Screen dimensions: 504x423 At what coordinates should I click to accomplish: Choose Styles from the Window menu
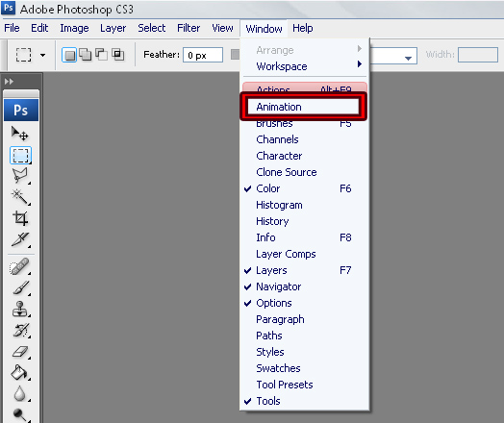click(305, 352)
